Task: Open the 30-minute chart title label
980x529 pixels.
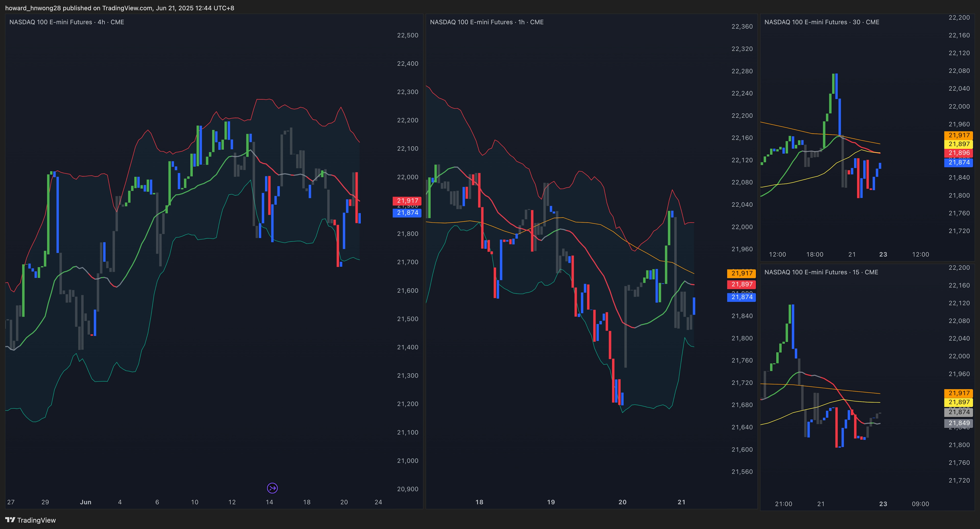Action: pos(822,22)
